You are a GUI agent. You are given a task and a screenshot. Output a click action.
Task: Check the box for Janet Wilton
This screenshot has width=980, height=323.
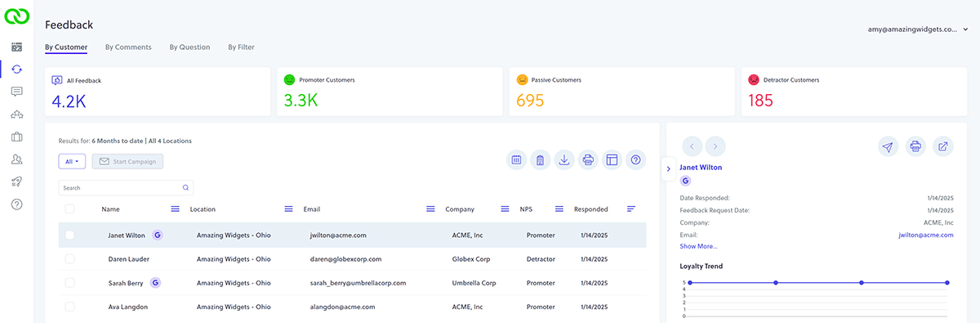[x=69, y=235]
